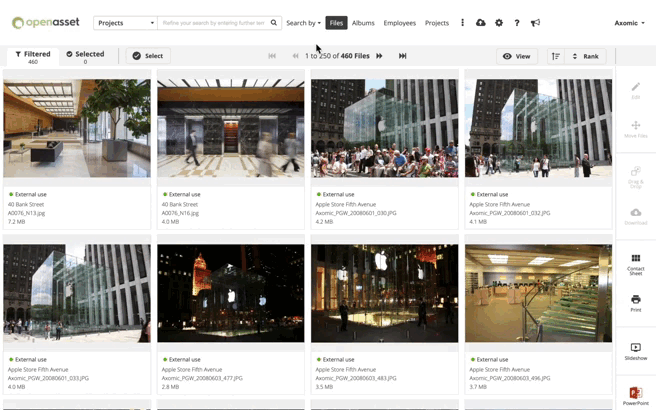Open thumbnail A0076_N16.jpg elevator image

(x=231, y=128)
